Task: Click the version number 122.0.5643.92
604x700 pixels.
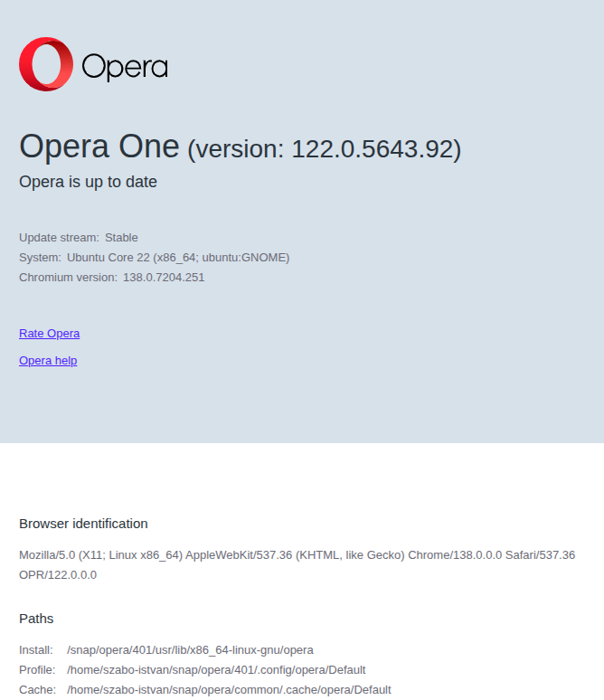Action: coord(372,149)
